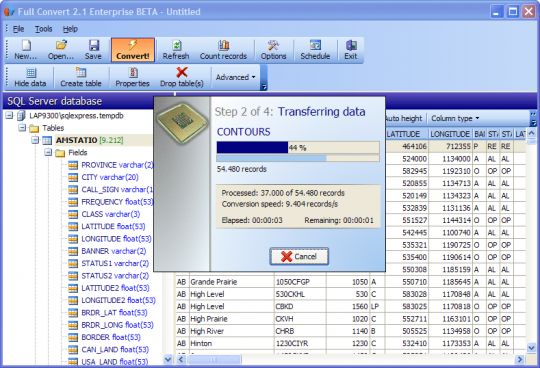Click the Exit toolbar icon

pos(351,50)
